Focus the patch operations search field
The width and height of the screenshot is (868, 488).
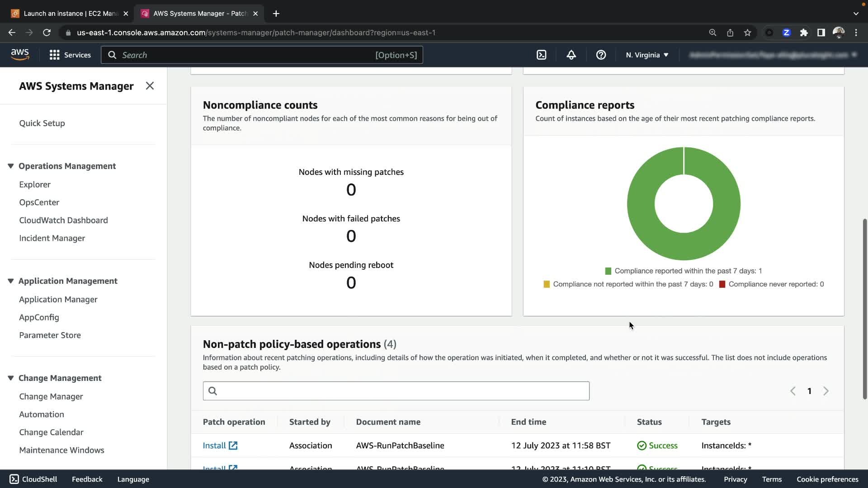coord(396,391)
